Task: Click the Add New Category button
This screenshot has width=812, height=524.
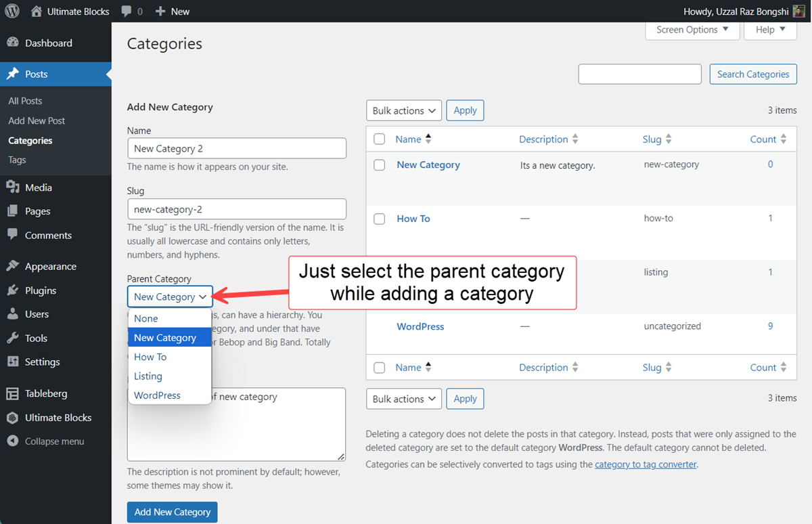Action: 172,512
